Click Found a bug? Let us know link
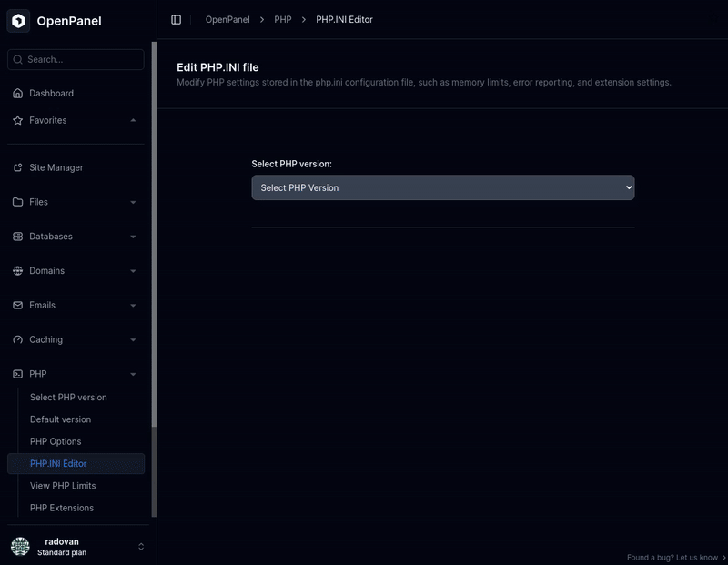The image size is (728, 565). click(x=675, y=558)
